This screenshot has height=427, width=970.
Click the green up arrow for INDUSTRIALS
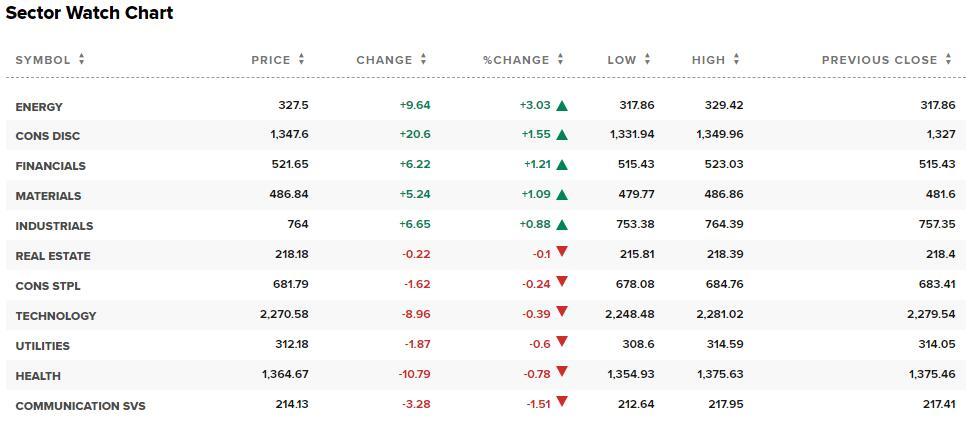[x=562, y=225]
